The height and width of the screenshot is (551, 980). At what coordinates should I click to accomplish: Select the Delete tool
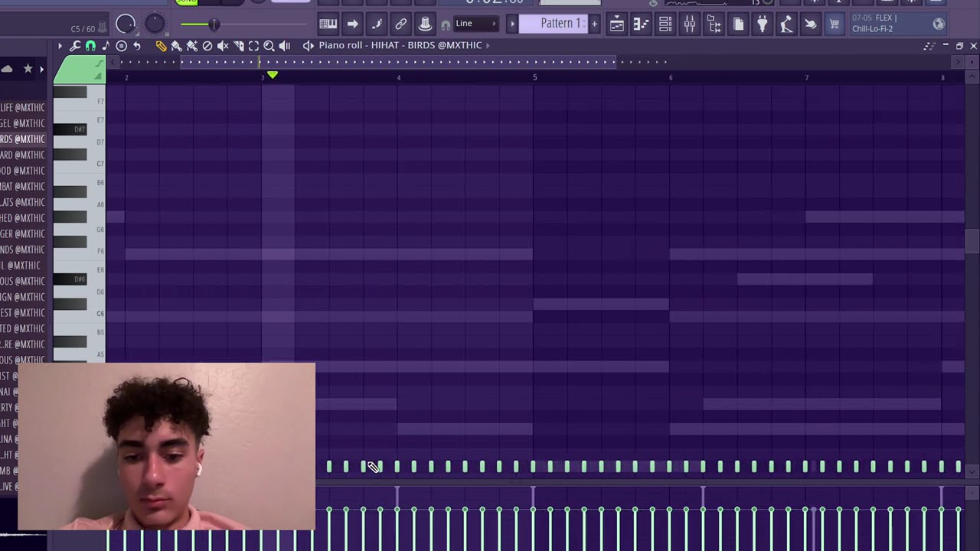(207, 46)
